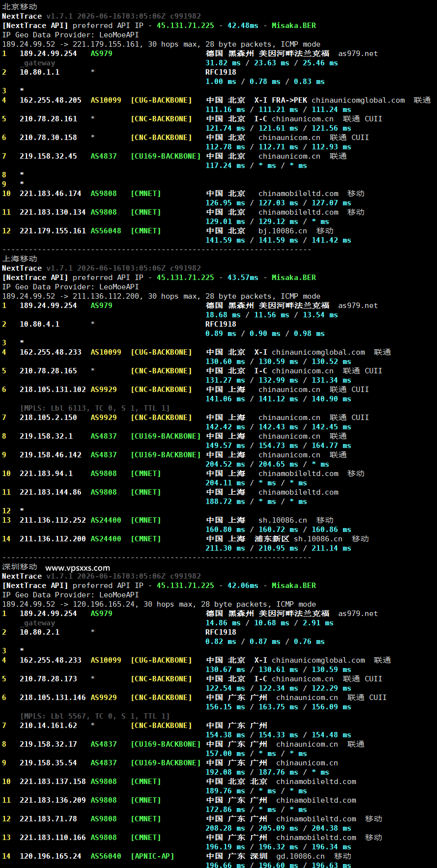Click the 北京移动 section heading
The height and width of the screenshot is (868, 437).
[20, 7]
